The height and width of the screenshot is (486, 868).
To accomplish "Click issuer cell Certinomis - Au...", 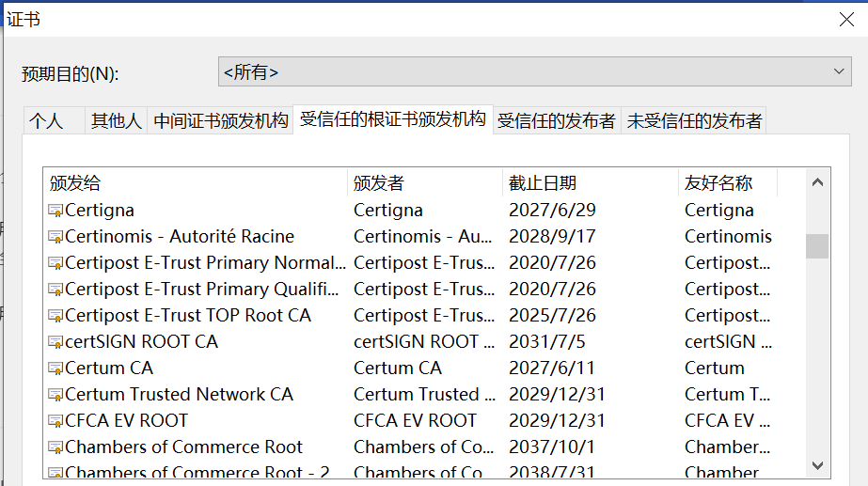I will click(x=423, y=236).
